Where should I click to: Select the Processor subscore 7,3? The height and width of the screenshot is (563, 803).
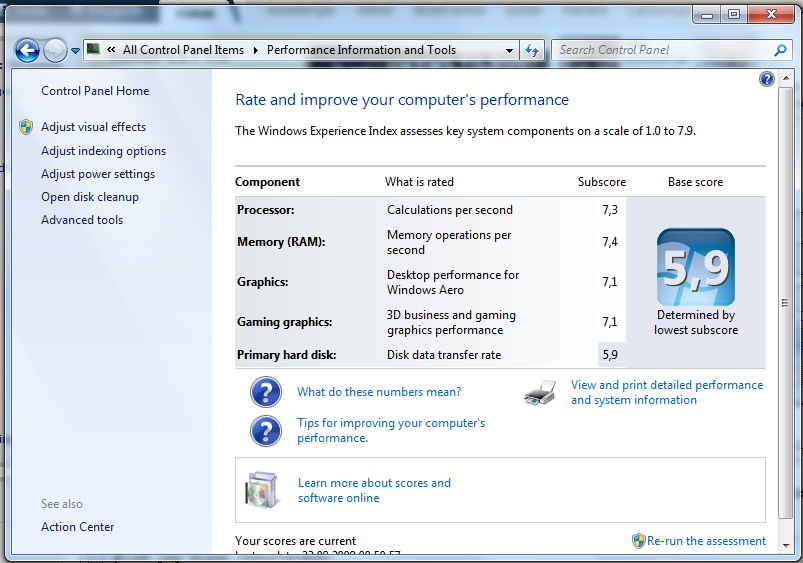pyautogui.click(x=610, y=210)
